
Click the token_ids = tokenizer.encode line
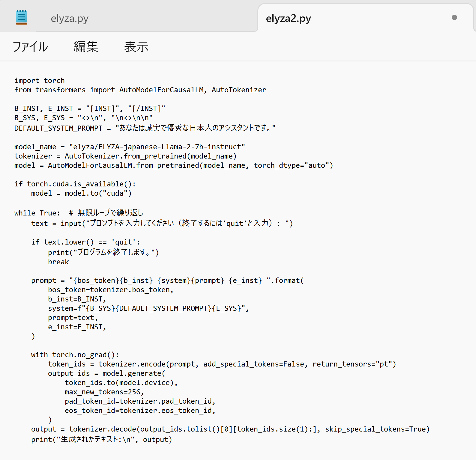coord(222,364)
